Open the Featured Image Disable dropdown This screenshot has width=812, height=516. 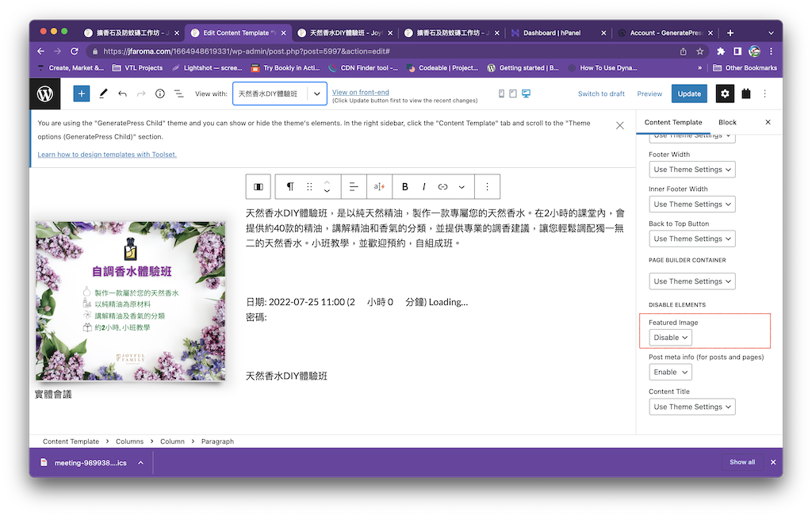[670, 338]
